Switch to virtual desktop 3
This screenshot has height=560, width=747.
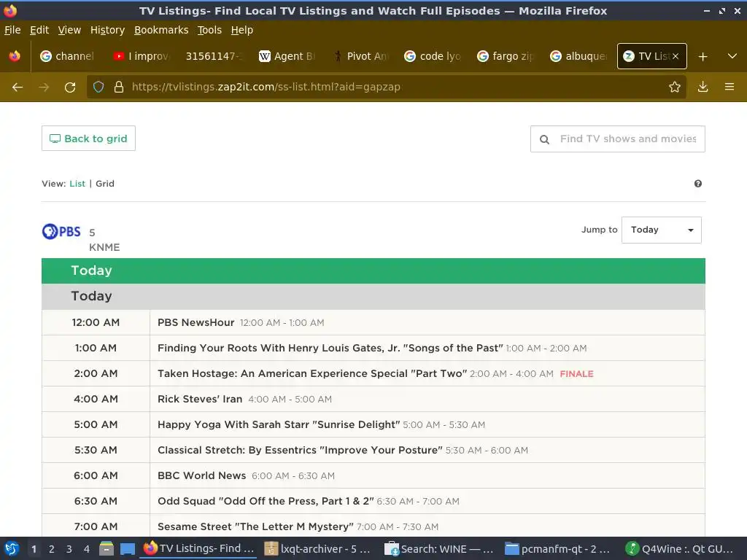tap(69, 549)
